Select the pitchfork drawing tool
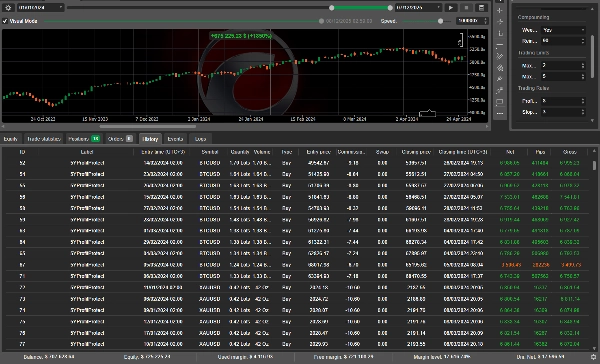 pyautogui.click(x=500, y=79)
